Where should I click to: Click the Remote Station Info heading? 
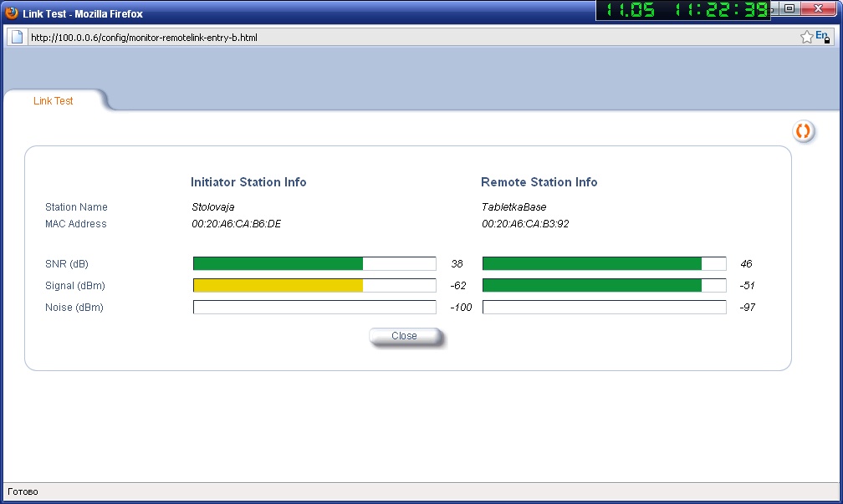(x=539, y=182)
